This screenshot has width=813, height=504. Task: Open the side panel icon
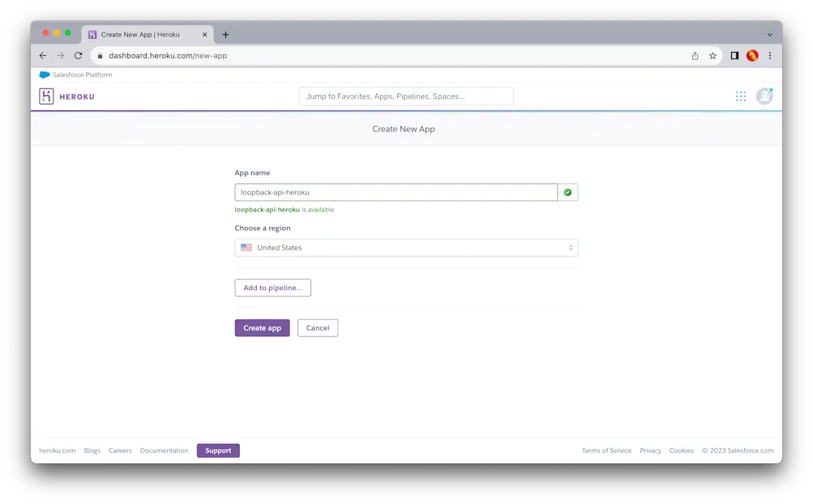pyautogui.click(x=734, y=56)
